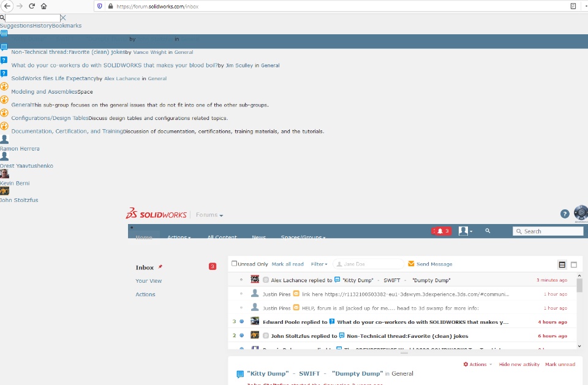Expand the Spaces/Groups nav menu
The height and width of the screenshot is (385, 588).
pyautogui.click(x=303, y=237)
